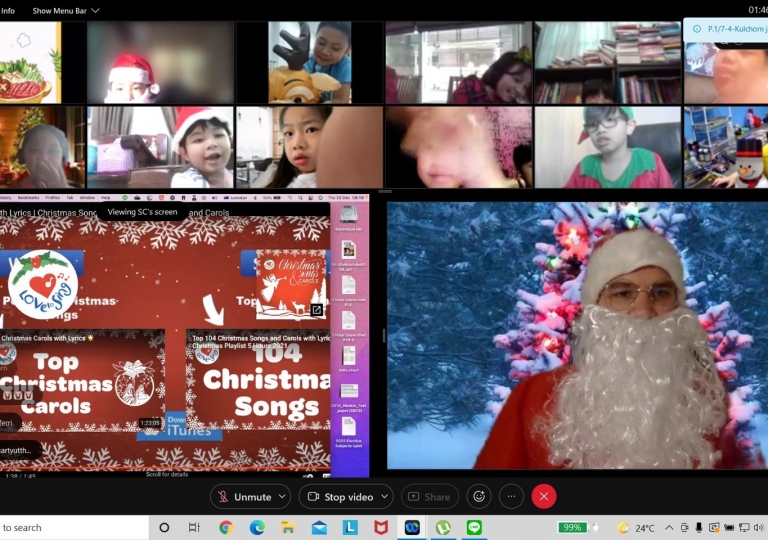The height and width of the screenshot is (540, 768).
Task: Select participant in green elf costume
Action: coord(607,147)
